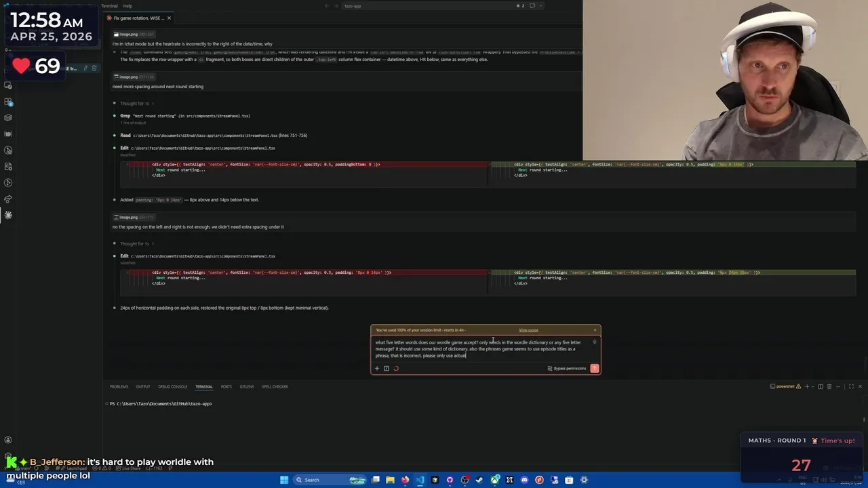Expand the first 'Thought for 1s' section
Image resolution: width=868 pixels, height=488 pixels.
pyautogui.click(x=136, y=104)
